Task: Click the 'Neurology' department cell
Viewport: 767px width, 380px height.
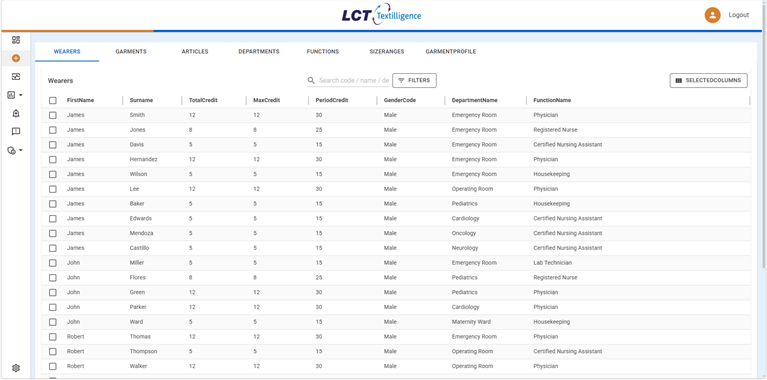Action: pyautogui.click(x=465, y=248)
